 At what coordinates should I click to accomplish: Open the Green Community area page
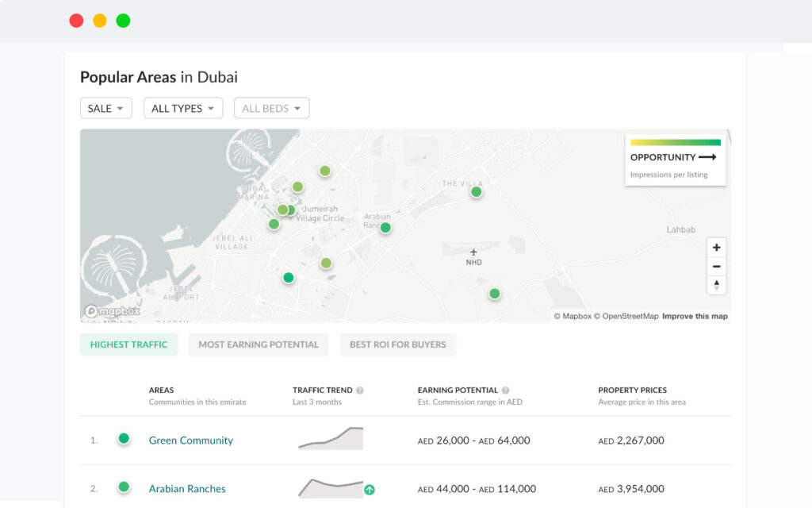point(190,440)
